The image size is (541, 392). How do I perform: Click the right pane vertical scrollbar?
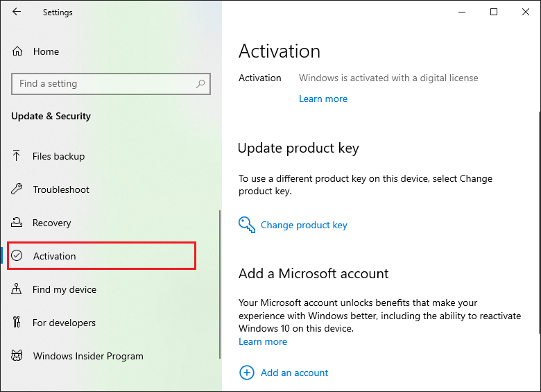tap(540, 222)
